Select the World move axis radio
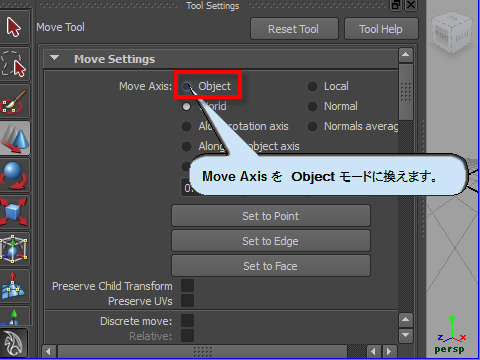The width and height of the screenshot is (480, 360). [186, 106]
